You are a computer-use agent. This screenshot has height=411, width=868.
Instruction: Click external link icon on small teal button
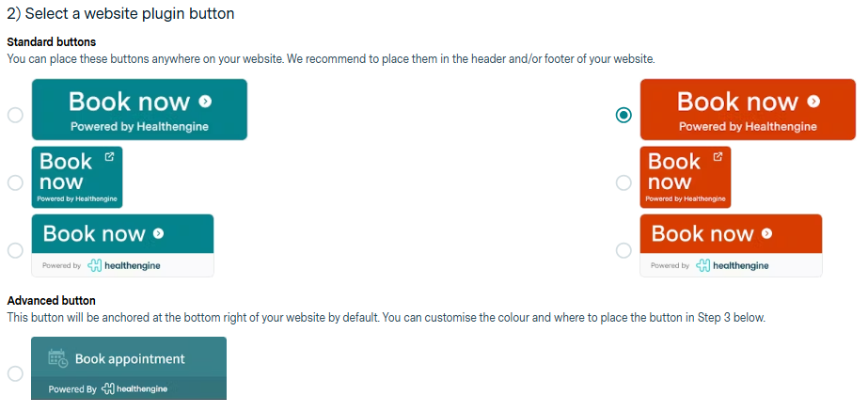(109, 157)
